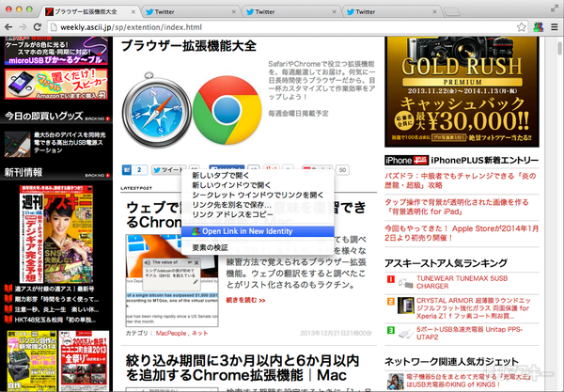The image size is (564, 392).
Task: Click the bitcoin translation article thumbnail
Action: 172,280
